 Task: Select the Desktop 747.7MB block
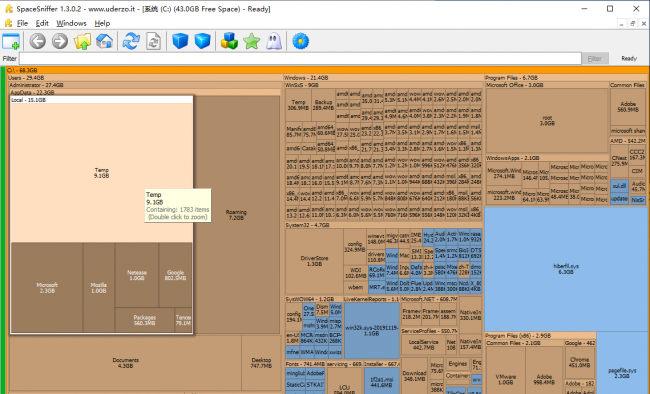(261, 363)
